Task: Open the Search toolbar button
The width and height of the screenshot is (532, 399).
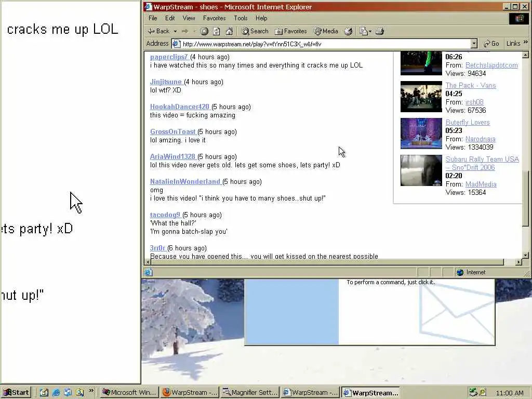Action: [255, 31]
